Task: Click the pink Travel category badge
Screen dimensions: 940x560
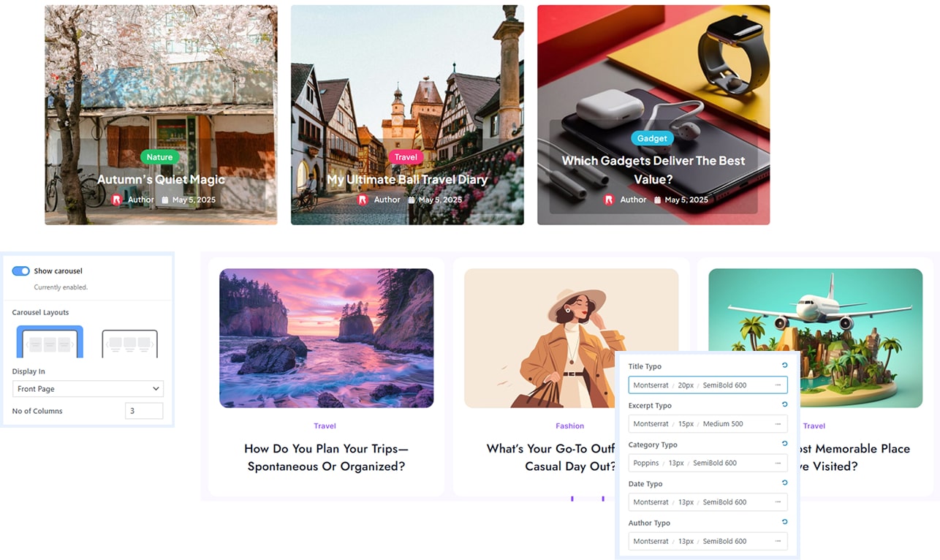Action: [406, 157]
